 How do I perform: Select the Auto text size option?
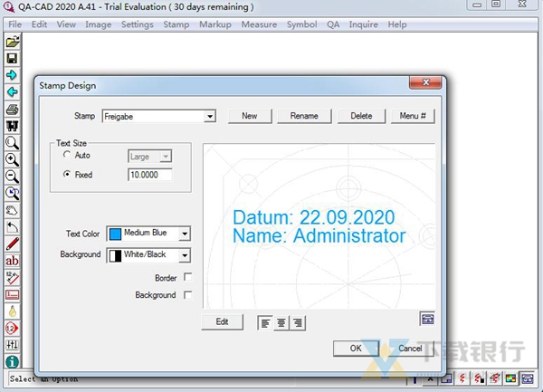(67, 157)
